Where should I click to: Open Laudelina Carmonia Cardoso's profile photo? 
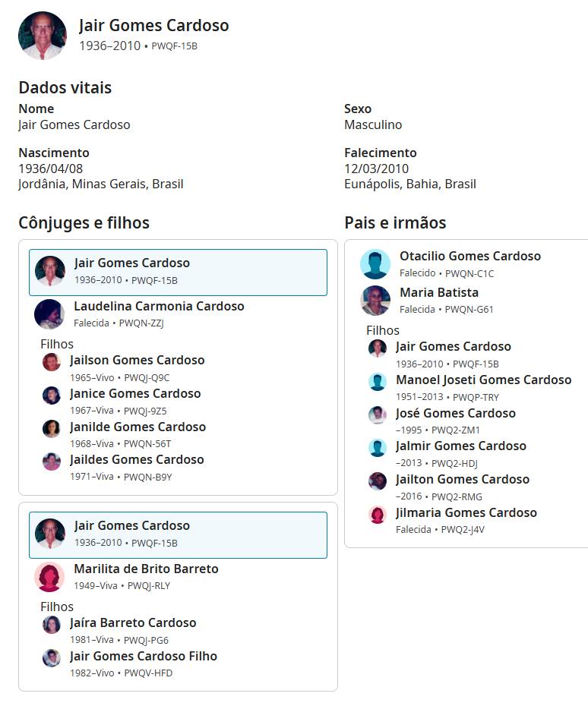pos(49,314)
